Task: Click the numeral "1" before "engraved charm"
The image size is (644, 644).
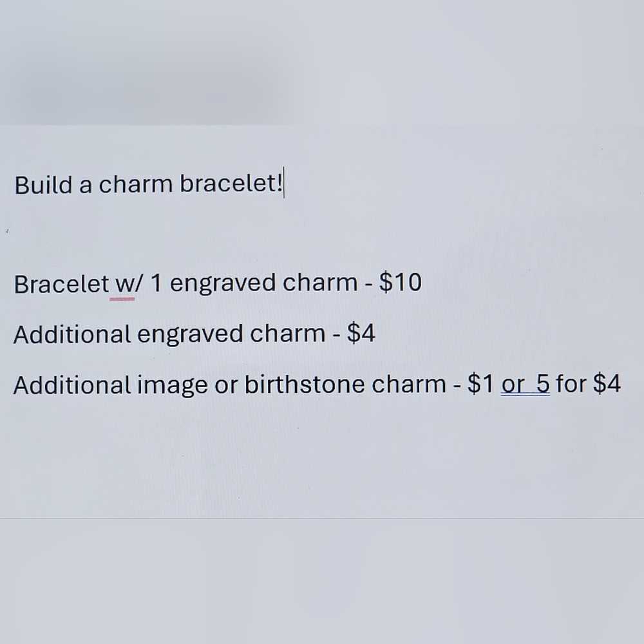Action: tap(155, 283)
